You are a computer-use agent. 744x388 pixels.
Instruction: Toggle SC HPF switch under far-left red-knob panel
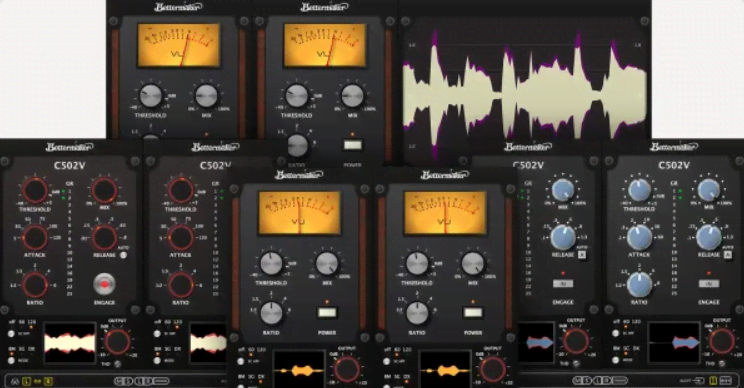click(11, 333)
